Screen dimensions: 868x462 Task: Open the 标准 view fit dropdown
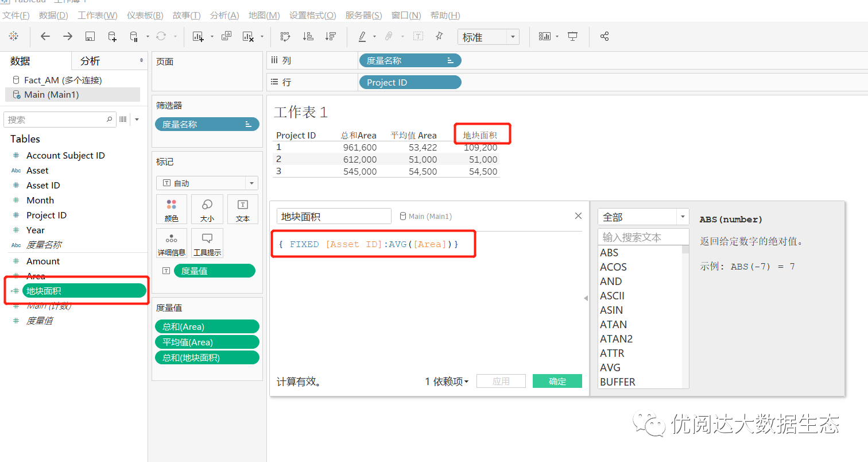tap(488, 36)
